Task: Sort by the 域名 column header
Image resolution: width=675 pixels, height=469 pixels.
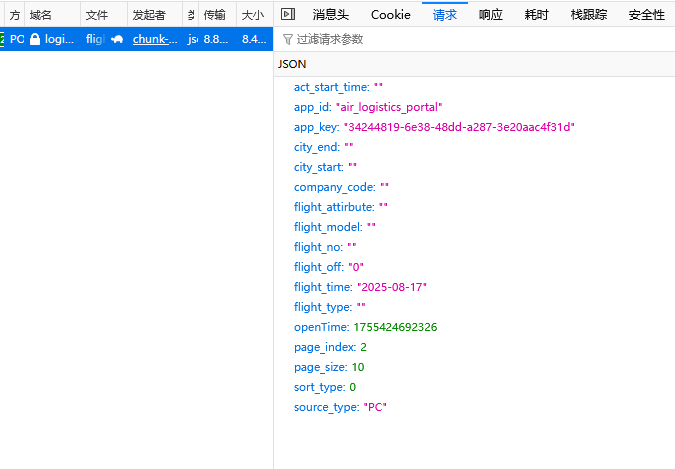Action: point(53,15)
